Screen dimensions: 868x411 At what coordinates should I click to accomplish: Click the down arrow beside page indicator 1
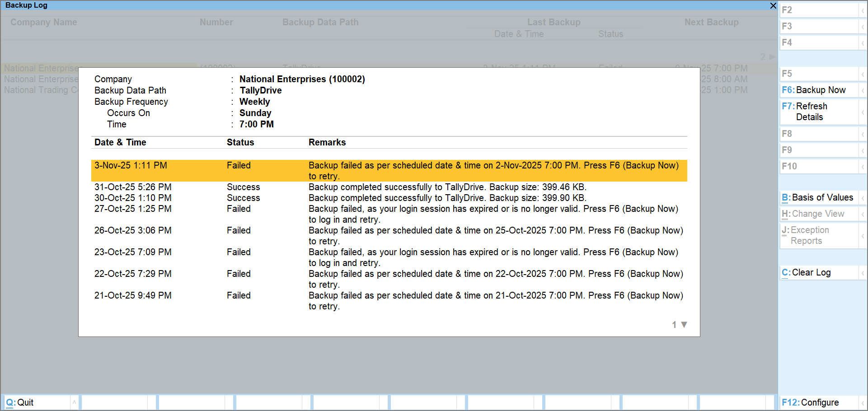click(x=684, y=324)
